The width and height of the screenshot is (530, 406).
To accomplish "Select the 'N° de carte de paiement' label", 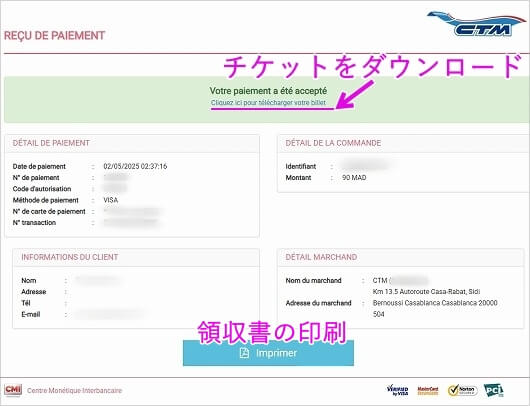I will pos(49,211).
